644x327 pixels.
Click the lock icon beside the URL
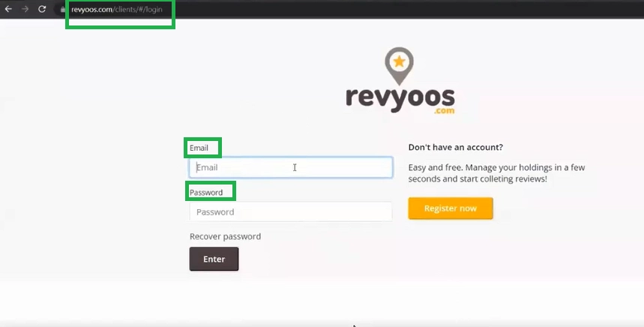62,9
